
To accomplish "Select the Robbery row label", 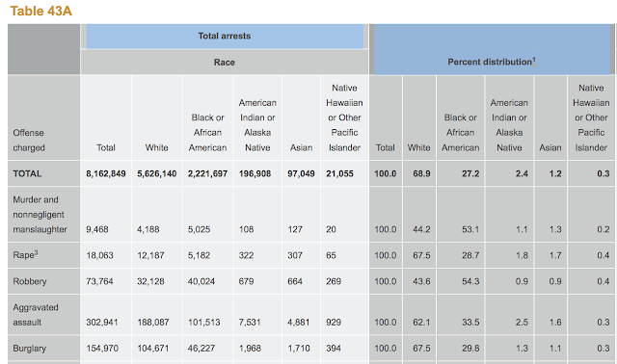I will tap(30, 281).
